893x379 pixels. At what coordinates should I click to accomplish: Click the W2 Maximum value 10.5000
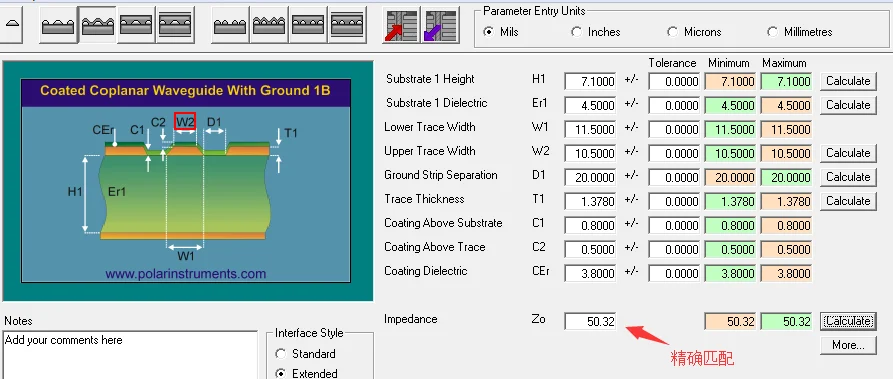[x=786, y=153]
